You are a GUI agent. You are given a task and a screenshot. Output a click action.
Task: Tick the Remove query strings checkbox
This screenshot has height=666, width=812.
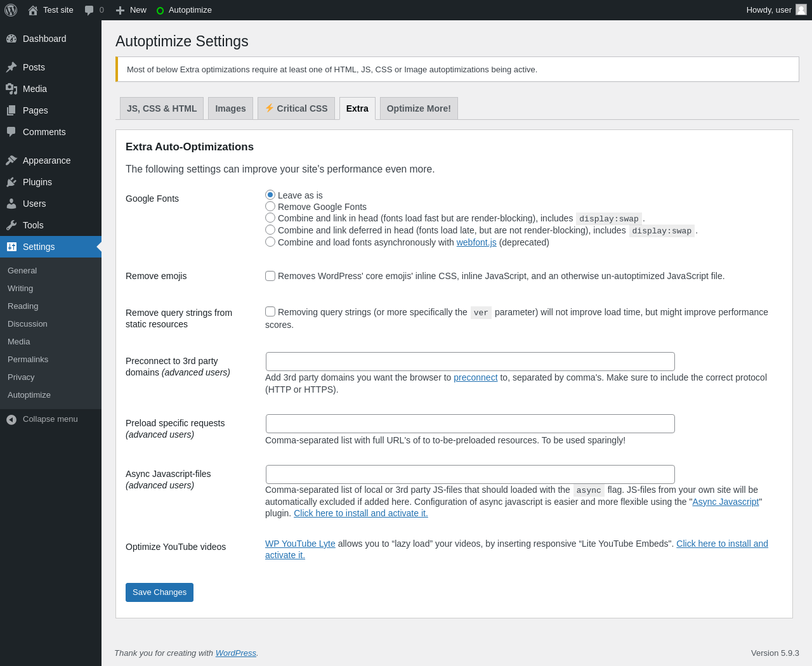tap(270, 311)
